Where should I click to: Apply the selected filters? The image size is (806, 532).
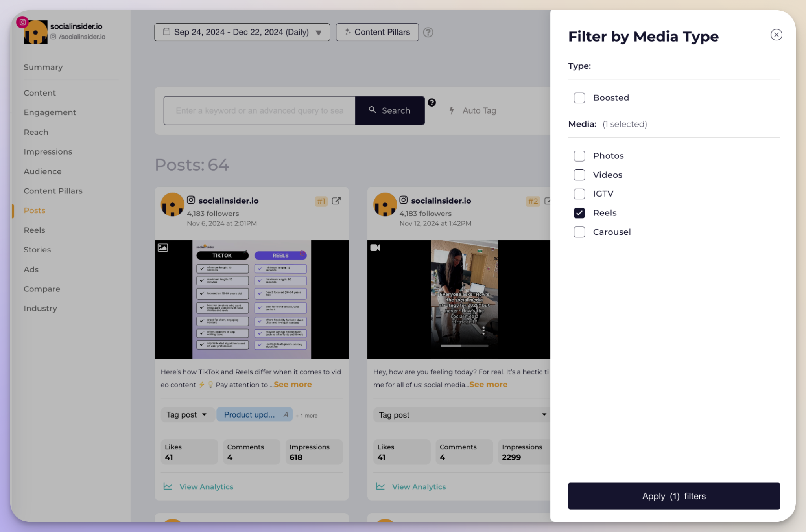pos(674,496)
